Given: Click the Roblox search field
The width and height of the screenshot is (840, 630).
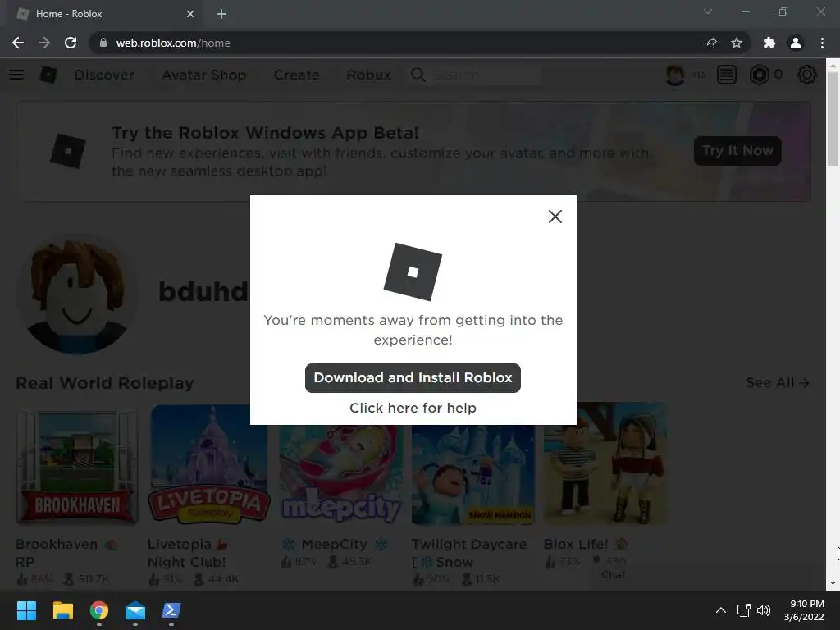Looking at the screenshot, I should tap(485, 75).
